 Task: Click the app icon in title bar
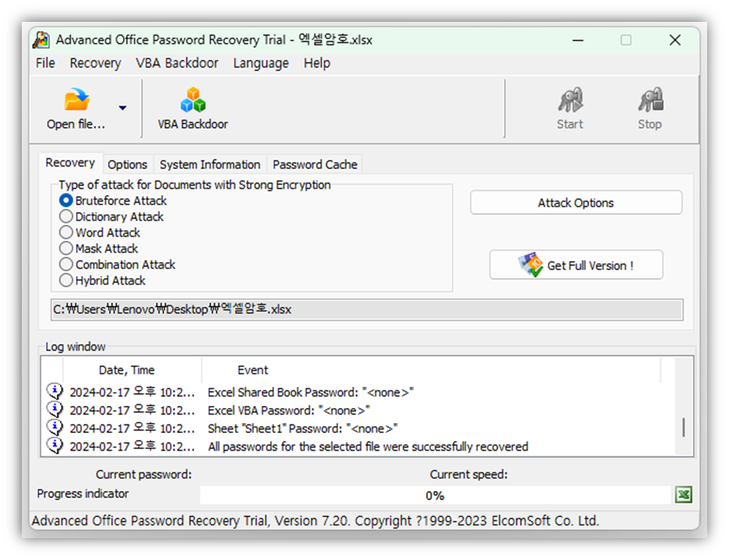(42, 40)
